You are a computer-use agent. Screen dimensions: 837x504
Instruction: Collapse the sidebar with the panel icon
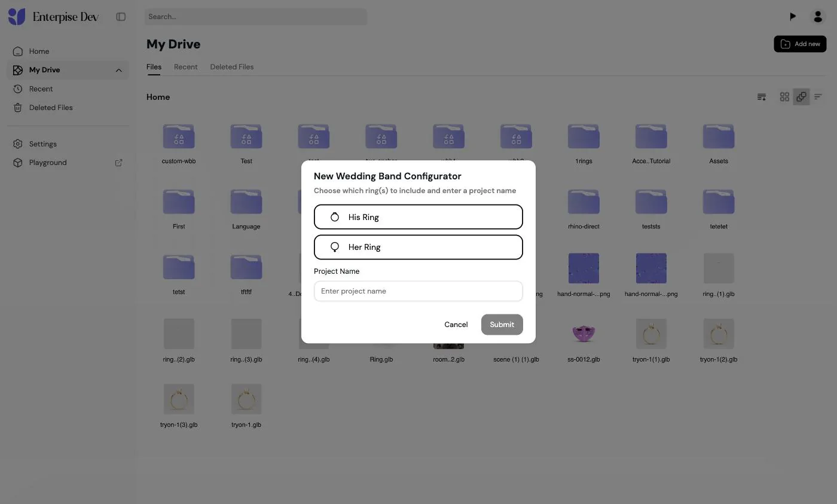tap(121, 17)
